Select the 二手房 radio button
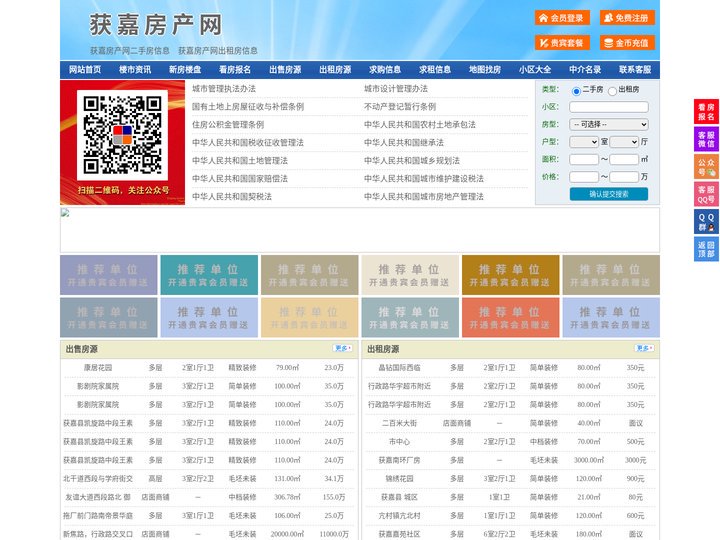The width and height of the screenshot is (720, 540). pos(576,91)
